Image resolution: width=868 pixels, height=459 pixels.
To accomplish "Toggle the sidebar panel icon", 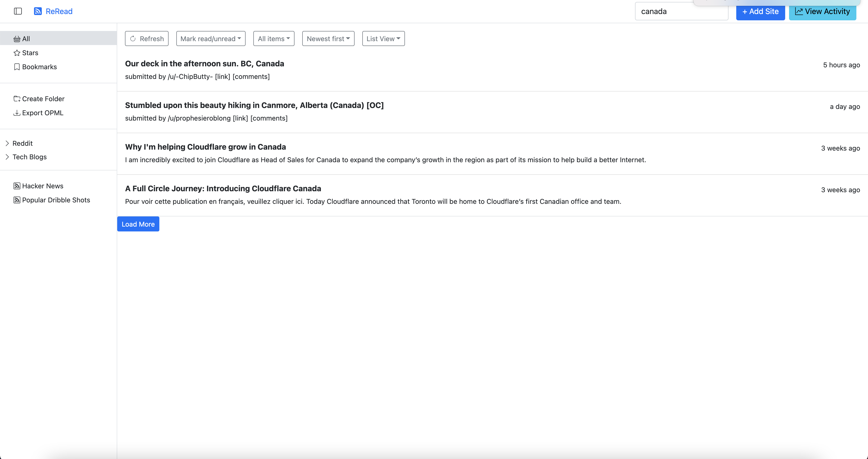I will 18,11.
